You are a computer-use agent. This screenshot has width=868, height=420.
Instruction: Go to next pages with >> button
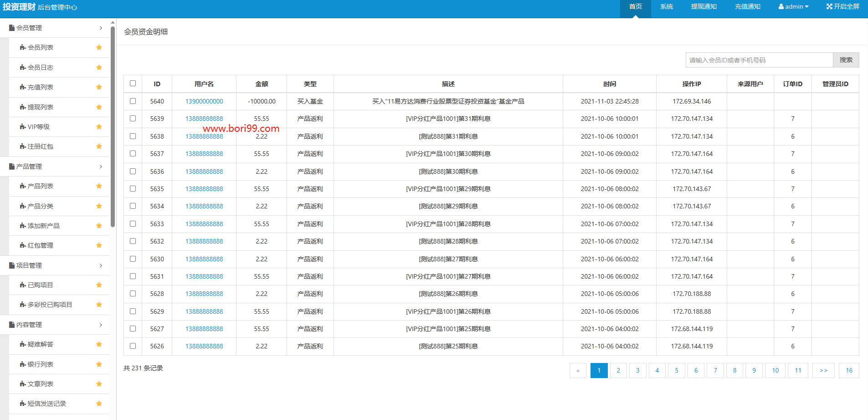823,370
